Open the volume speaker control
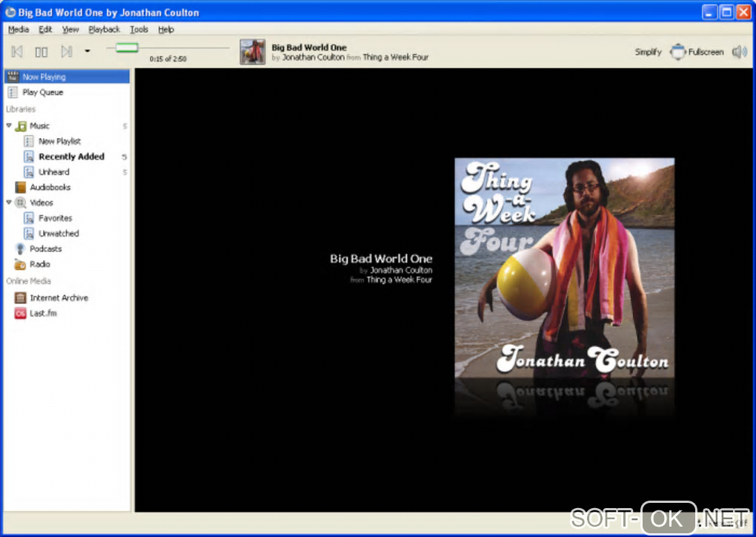 (x=740, y=52)
